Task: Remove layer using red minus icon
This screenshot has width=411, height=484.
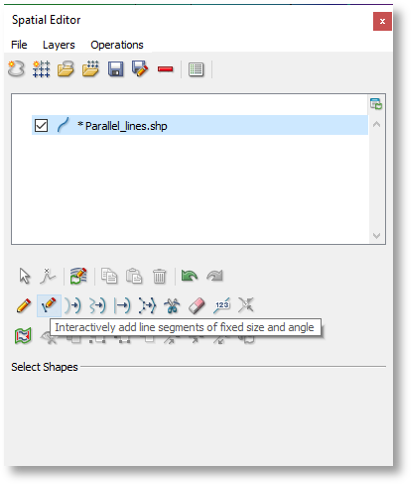Action: (x=165, y=69)
